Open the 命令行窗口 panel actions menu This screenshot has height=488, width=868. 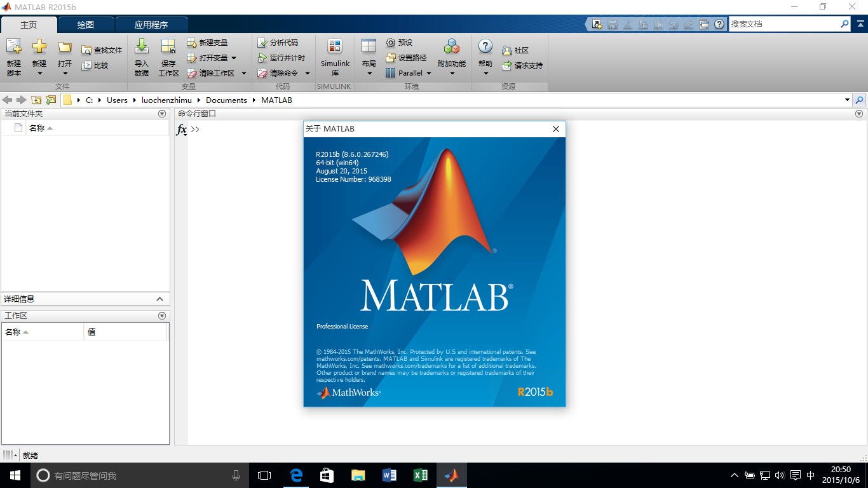[859, 114]
